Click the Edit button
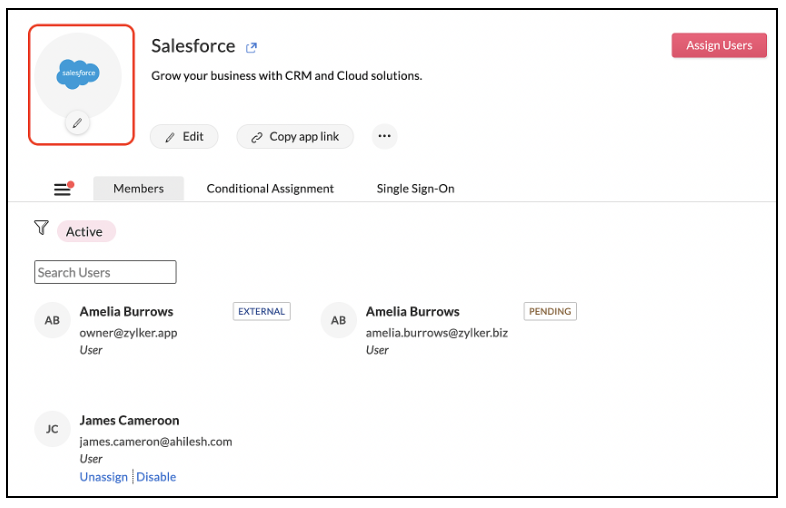786x508 pixels. (184, 137)
